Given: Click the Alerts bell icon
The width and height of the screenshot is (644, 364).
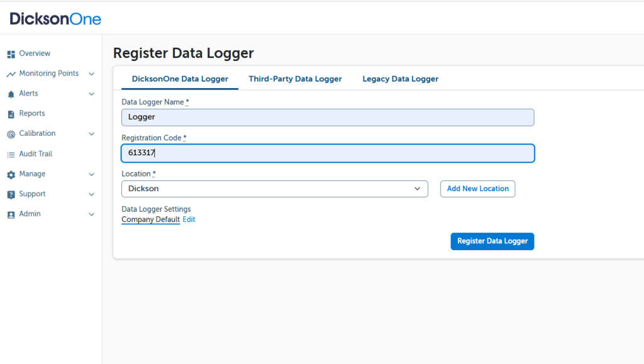Looking at the screenshot, I should [x=11, y=94].
